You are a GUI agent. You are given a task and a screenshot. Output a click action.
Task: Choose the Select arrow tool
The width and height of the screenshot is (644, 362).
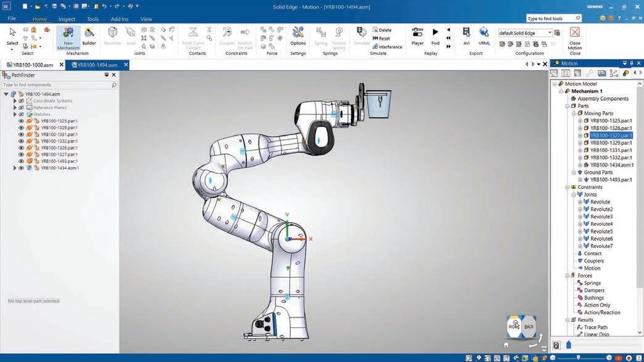click(12, 33)
